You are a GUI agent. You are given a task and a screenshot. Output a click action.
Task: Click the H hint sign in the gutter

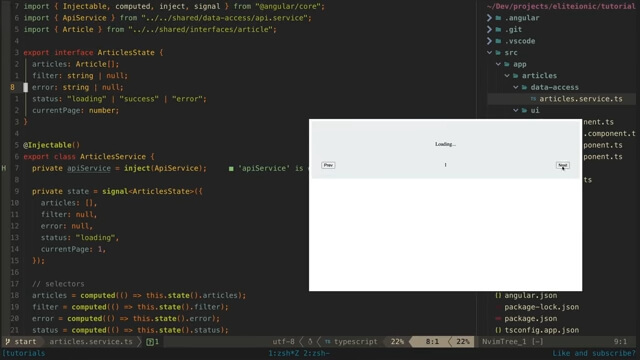point(4,168)
